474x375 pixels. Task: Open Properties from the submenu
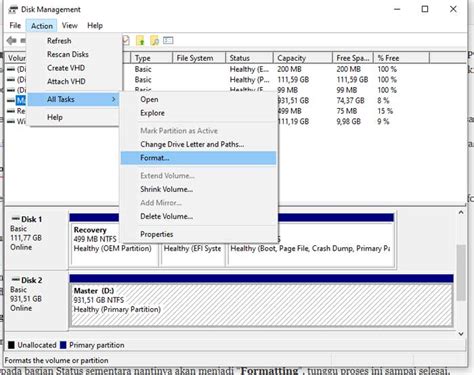tap(199, 234)
